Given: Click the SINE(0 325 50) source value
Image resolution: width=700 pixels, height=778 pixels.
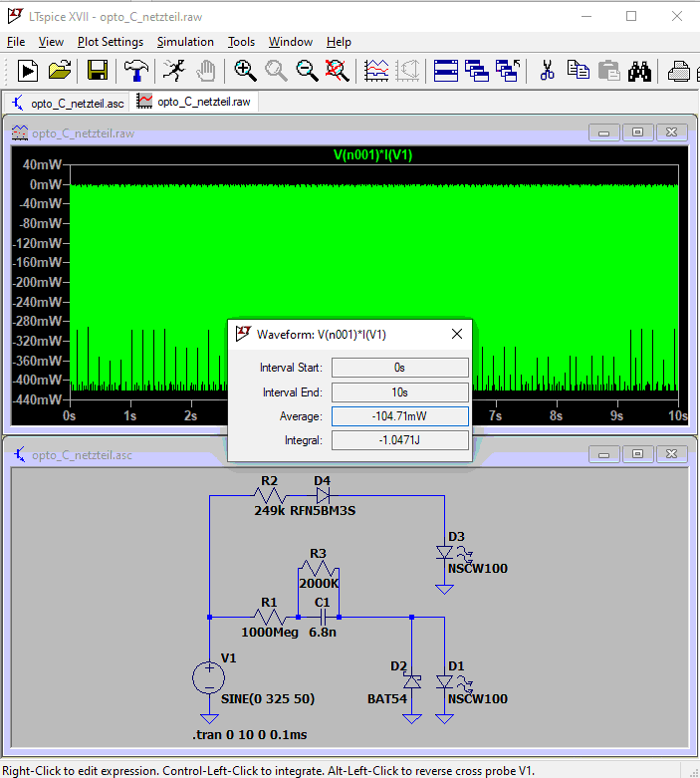Looking at the screenshot, I should (x=268, y=698).
